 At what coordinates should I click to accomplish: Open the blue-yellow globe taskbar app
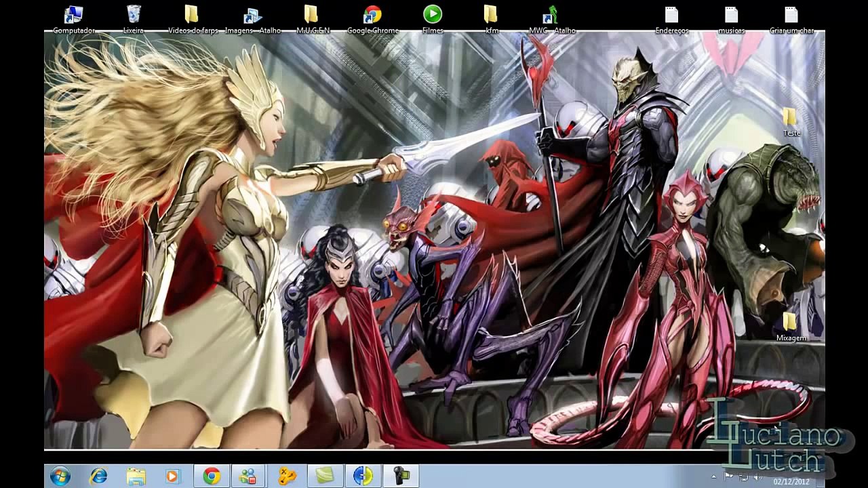[363, 476]
